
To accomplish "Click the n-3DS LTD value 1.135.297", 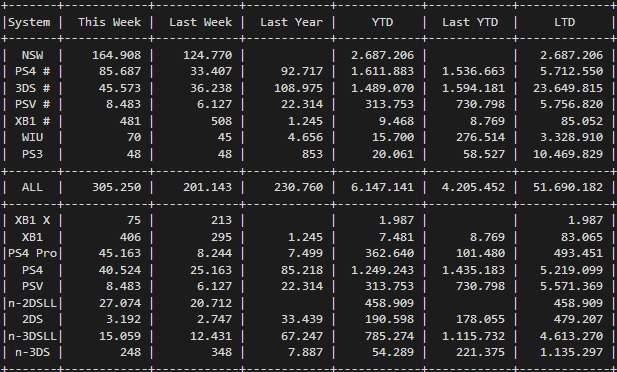I will (x=571, y=352).
